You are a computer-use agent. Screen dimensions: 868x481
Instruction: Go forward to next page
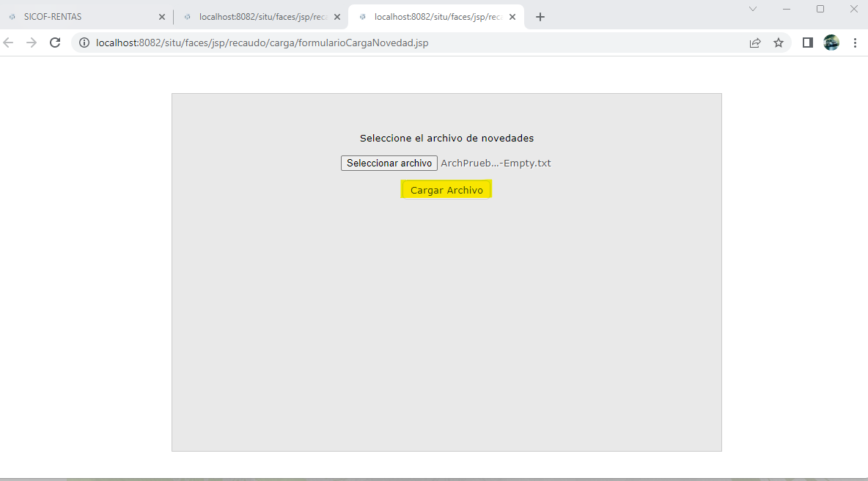32,43
